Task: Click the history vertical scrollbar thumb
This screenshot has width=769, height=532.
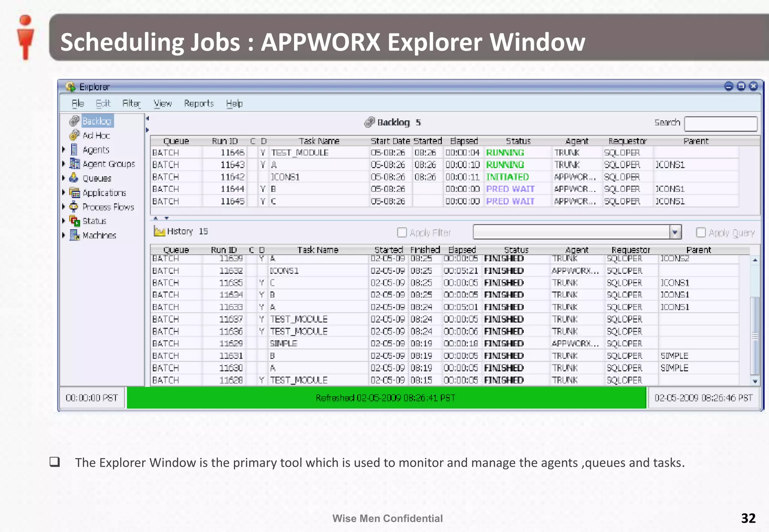Action: coord(755,336)
